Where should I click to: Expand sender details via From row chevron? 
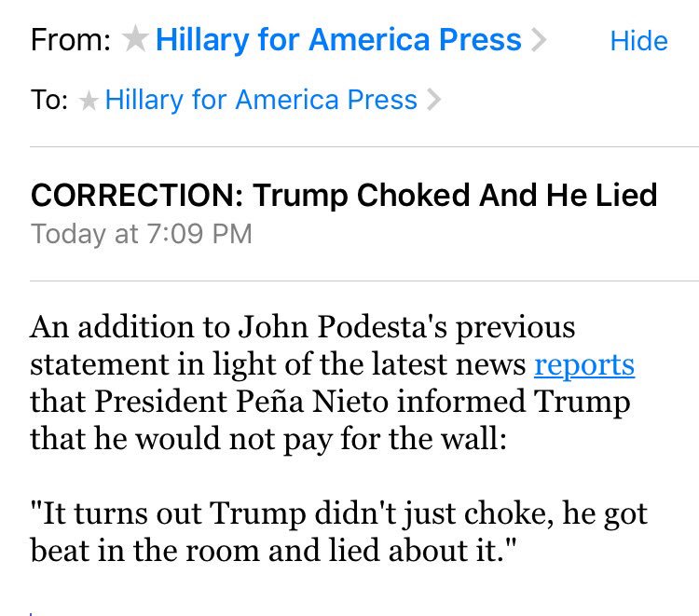(539, 40)
